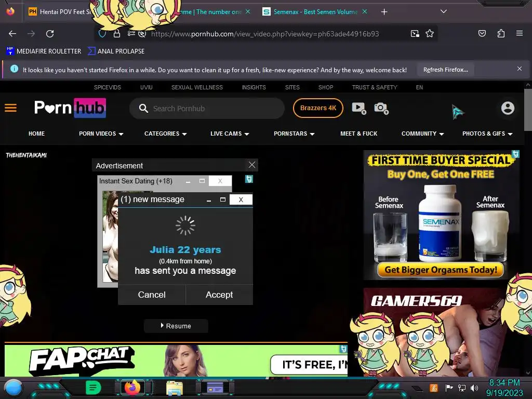532x399 pixels.
Task: Go back to the previous page
Action: point(12,34)
